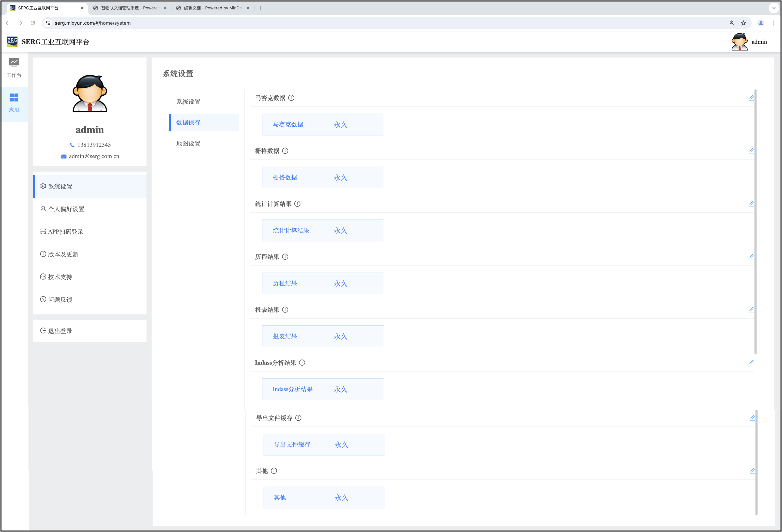This screenshot has height=532, width=782.
Task: Click the 其他 永久 retention box
Action: point(323,497)
